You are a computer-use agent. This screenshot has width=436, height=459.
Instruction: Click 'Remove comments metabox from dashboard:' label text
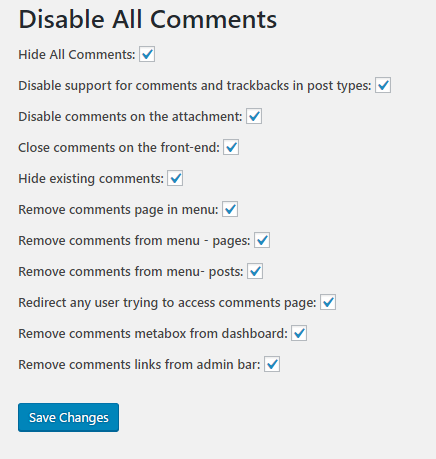(153, 334)
